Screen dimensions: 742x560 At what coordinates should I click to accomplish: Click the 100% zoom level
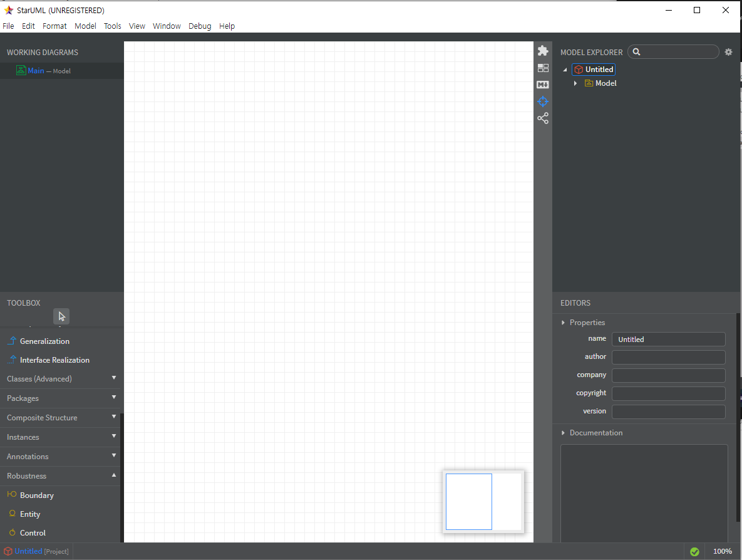point(722,551)
